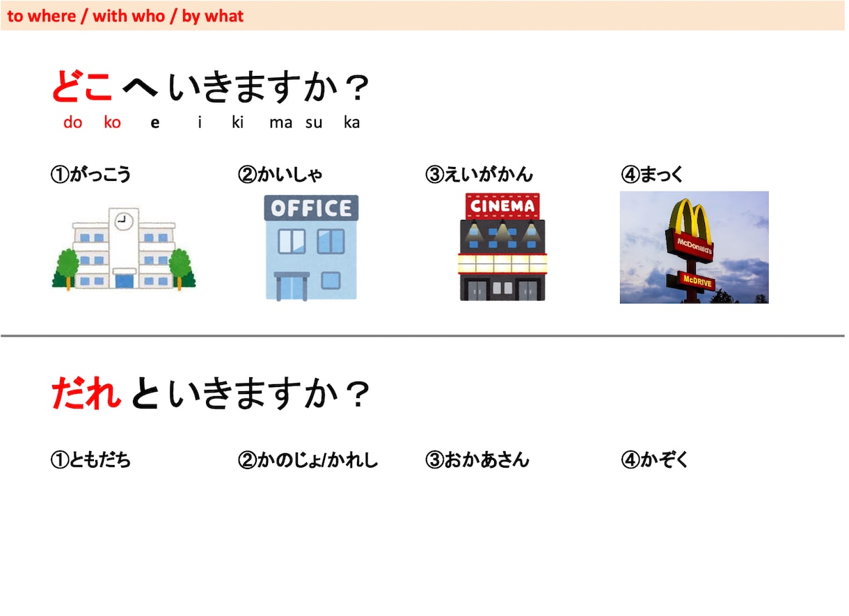Image resolution: width=849 pixels, height=616 pixels.
Task: Click the label "①がっこう"
Action: 90,174
